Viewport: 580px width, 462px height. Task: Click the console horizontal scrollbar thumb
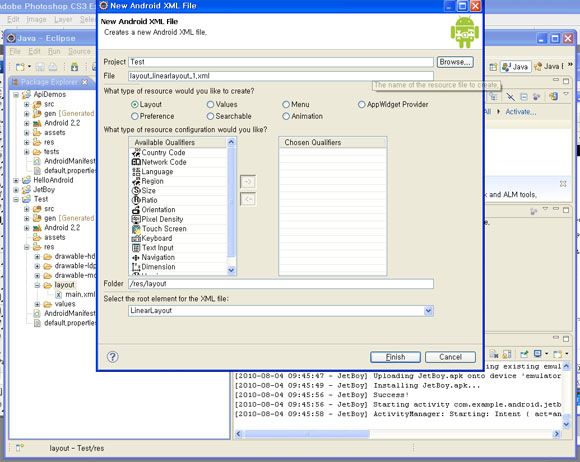307,434
